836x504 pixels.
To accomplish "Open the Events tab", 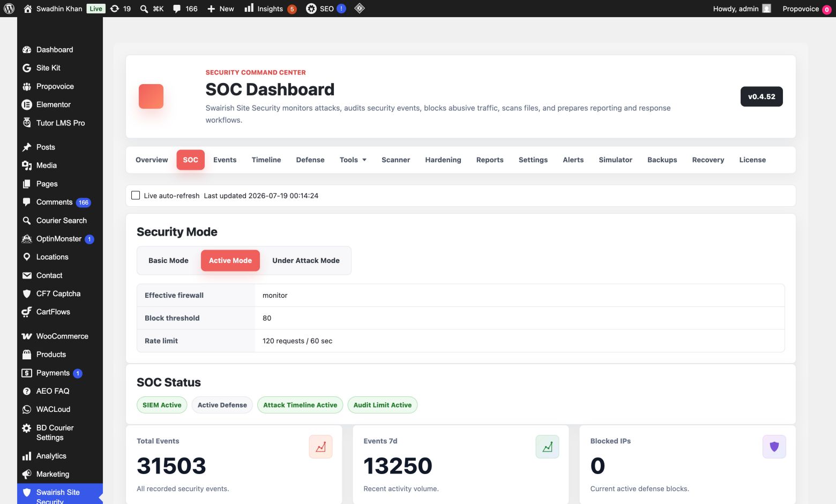I will pos(225,160).
